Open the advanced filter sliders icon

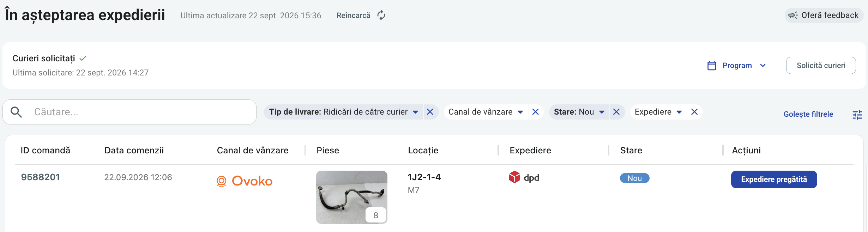tap(857, 115)
